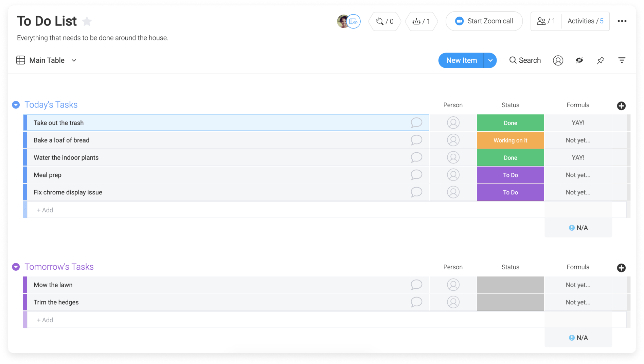Open integrations counter showing 0
The height and width of the screenshot is (364, 644).
[x=384, y=21]
